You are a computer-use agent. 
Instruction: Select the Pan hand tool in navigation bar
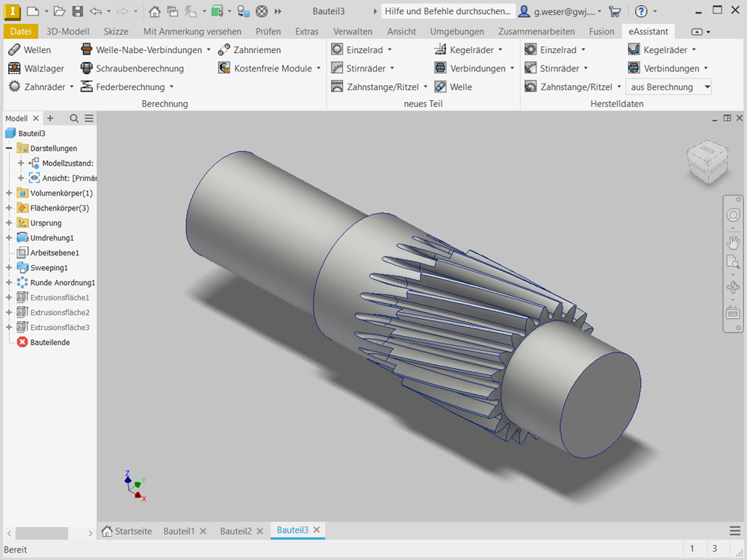point(733,242)
